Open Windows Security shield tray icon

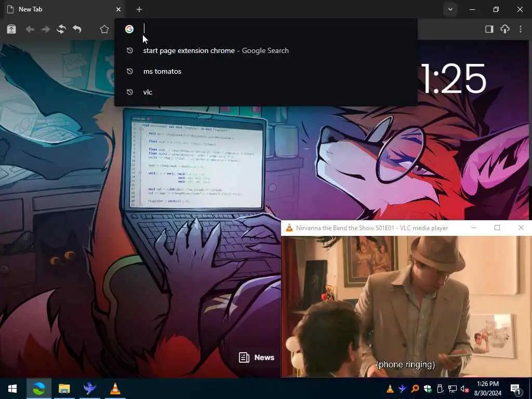click(428, 389)
